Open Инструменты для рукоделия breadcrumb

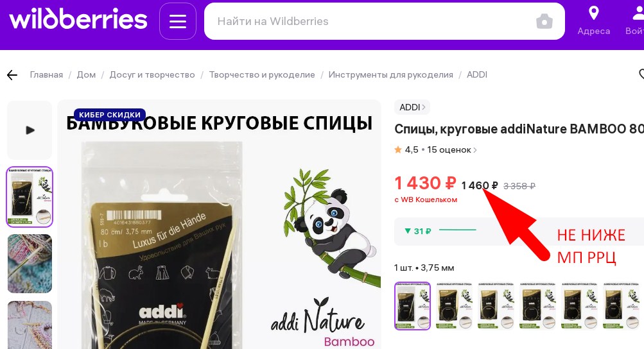coord(390,74)
